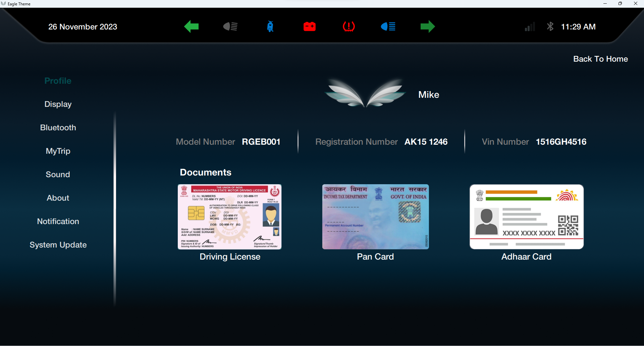Open the Display settings section
This screenshot has height=346, width=644.
58,104
